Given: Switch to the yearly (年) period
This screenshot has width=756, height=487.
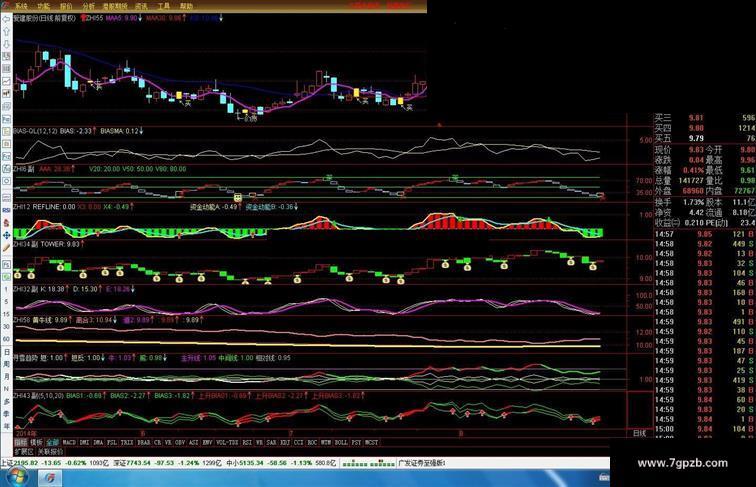Looking at the screenshot, I should (x=6, y=426).
